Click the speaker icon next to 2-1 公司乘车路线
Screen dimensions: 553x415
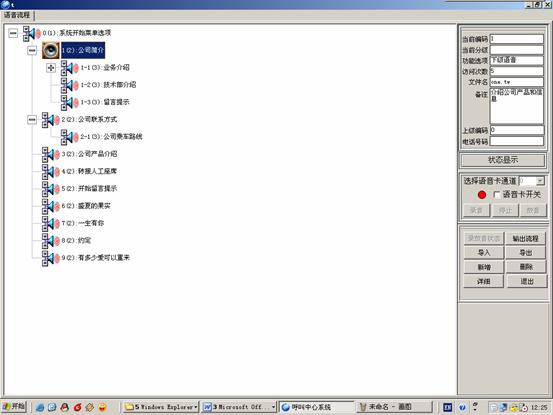pyautogui.click(x=69, y=137)
